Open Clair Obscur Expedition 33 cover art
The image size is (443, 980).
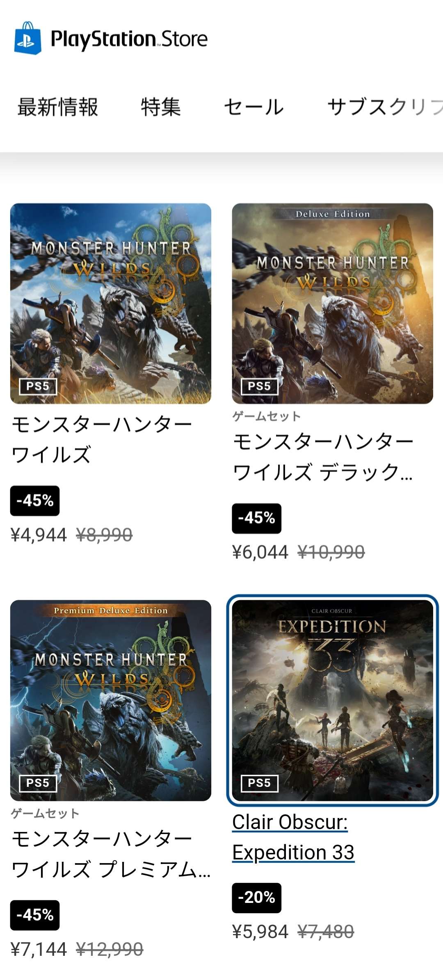332,700
